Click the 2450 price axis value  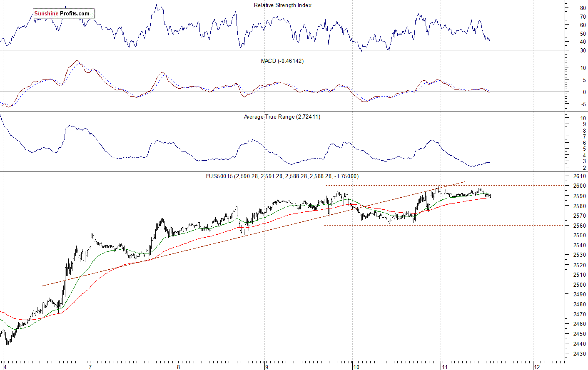[579, 334]
